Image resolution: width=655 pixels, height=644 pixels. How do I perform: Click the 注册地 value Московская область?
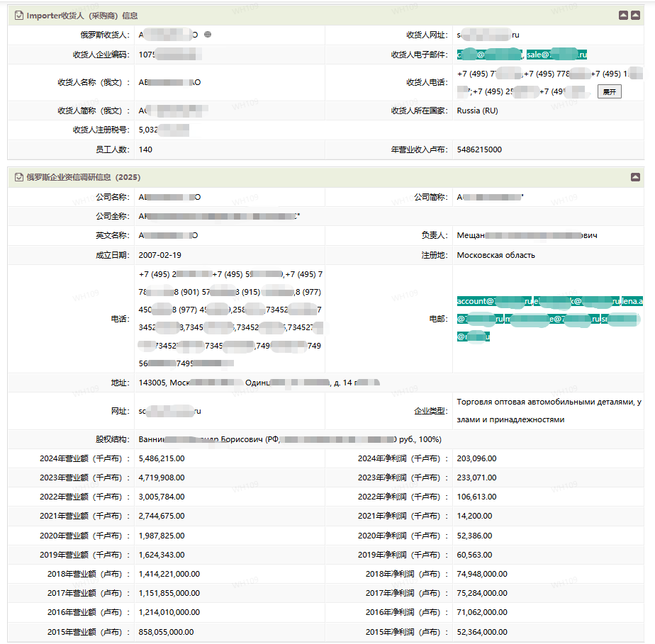point(496,255)
